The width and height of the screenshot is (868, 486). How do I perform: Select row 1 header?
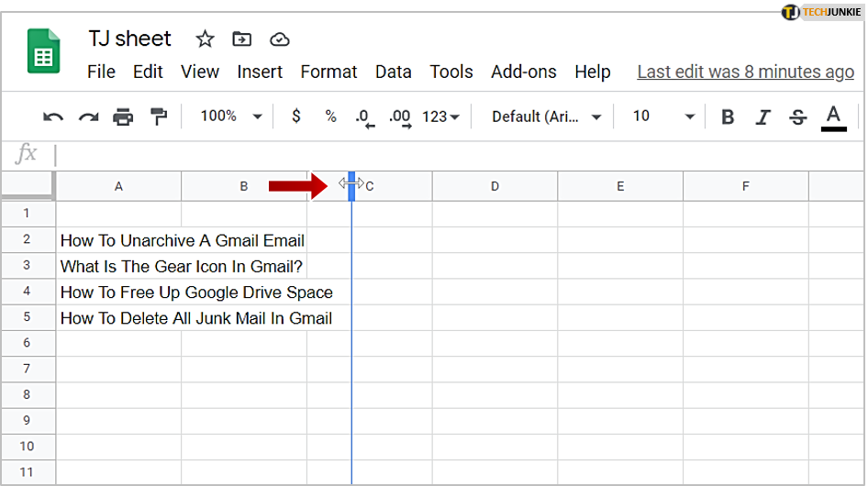click(x=28, y=214)
